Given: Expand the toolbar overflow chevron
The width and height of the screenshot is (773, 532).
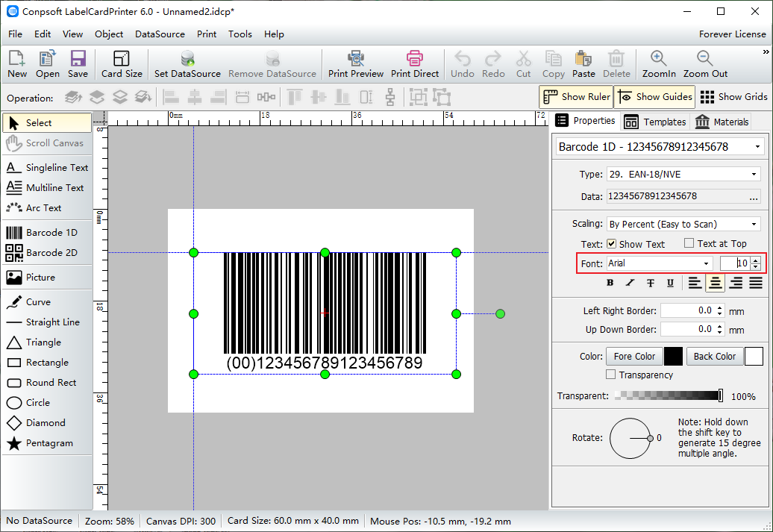Looking at the screenshot, I should [x=766, y=51].
